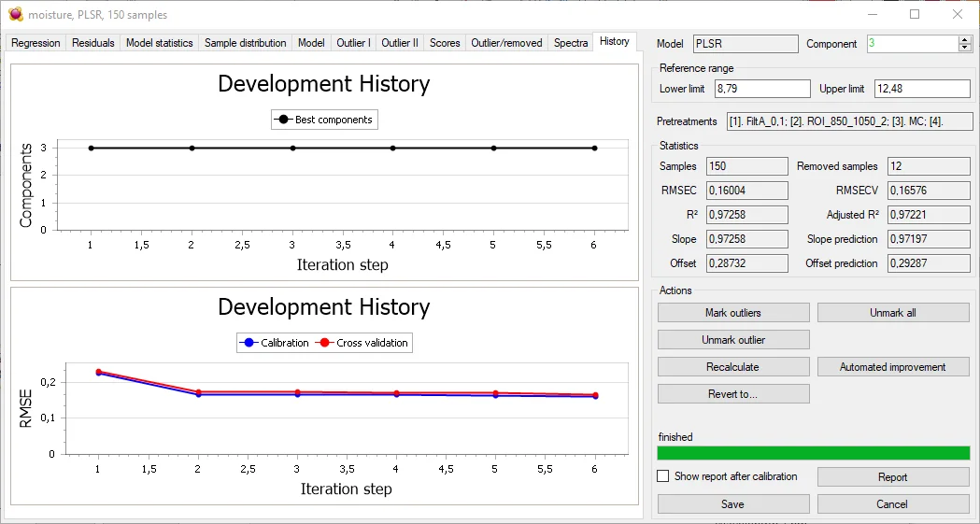Click the green finished progress bar
Image resolution: width=980 pixels, height=524 pixels.
[813, 453]
